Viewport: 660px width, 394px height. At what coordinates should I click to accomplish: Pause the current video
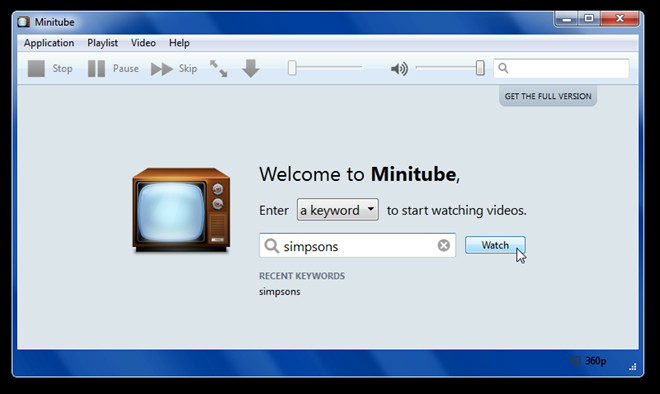(113, 69)
